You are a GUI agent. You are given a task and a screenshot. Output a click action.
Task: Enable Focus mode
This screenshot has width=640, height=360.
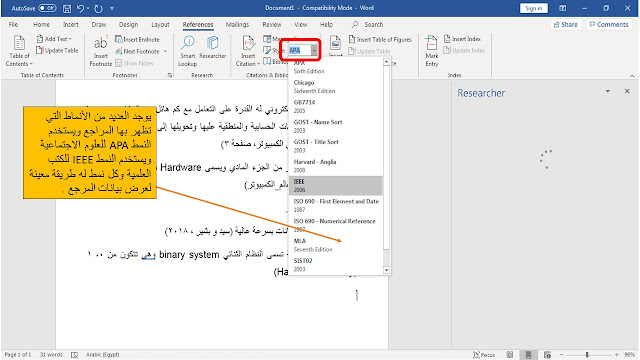(x=484, y=355)
